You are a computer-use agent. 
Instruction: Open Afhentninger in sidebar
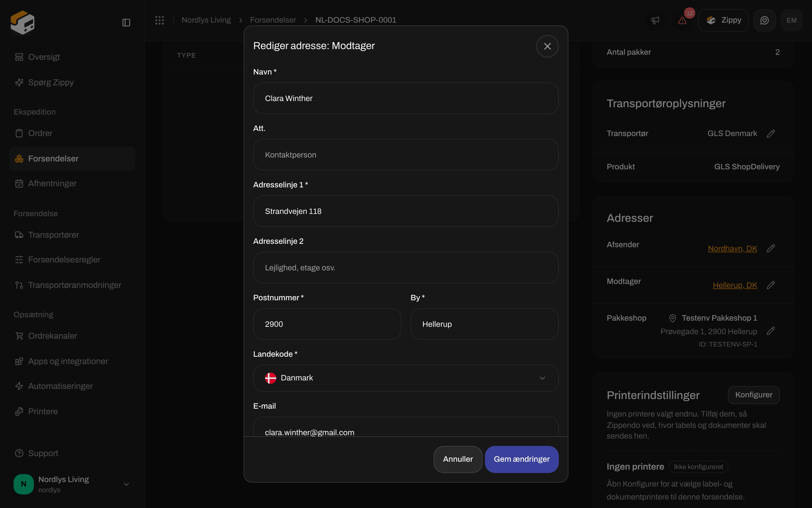point(72,183)
